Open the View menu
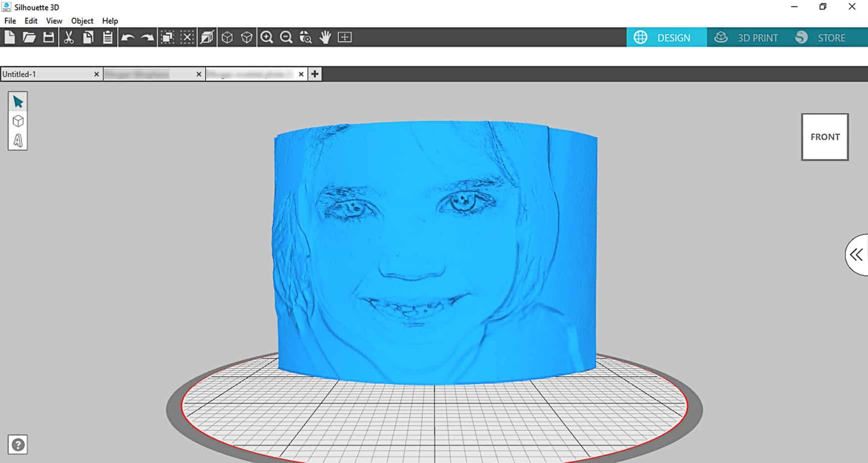868x463 pixels. point(54,21)
